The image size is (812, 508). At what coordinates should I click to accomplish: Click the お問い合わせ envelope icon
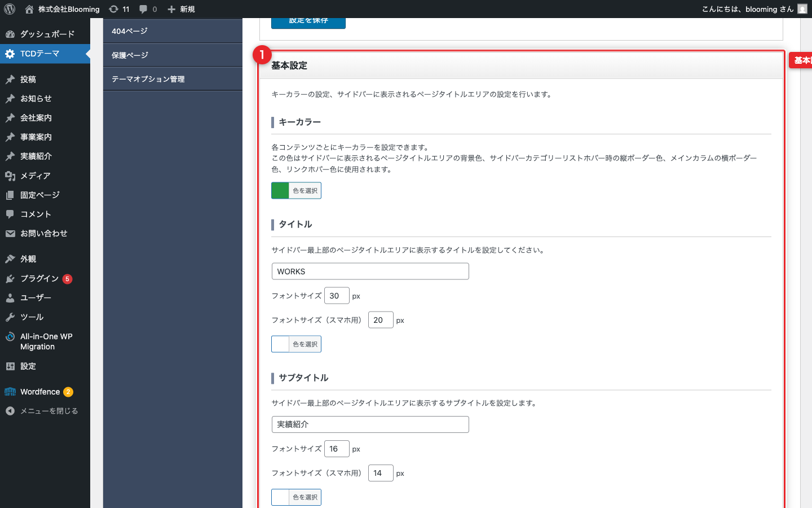tap(10, 234)
